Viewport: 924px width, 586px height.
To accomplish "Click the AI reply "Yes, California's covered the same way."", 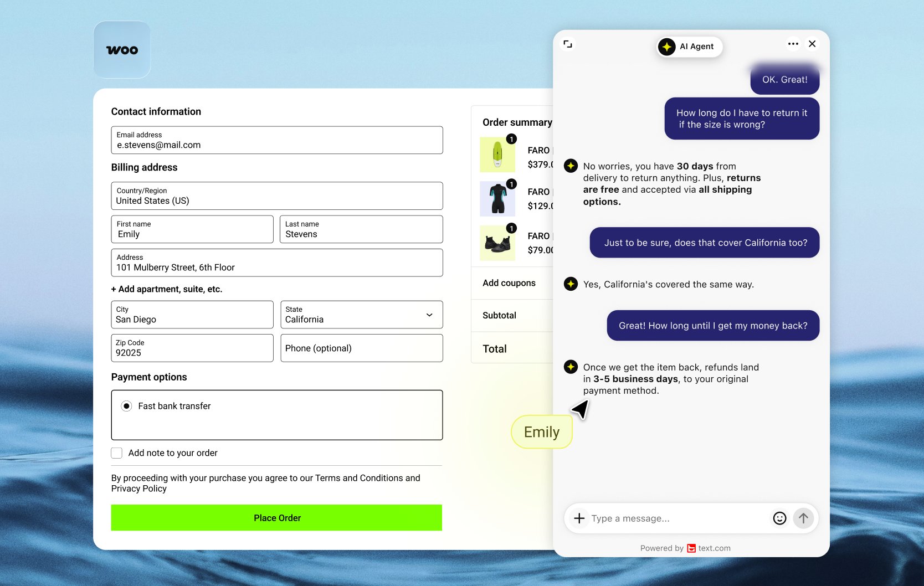I will tap(669, 284).
